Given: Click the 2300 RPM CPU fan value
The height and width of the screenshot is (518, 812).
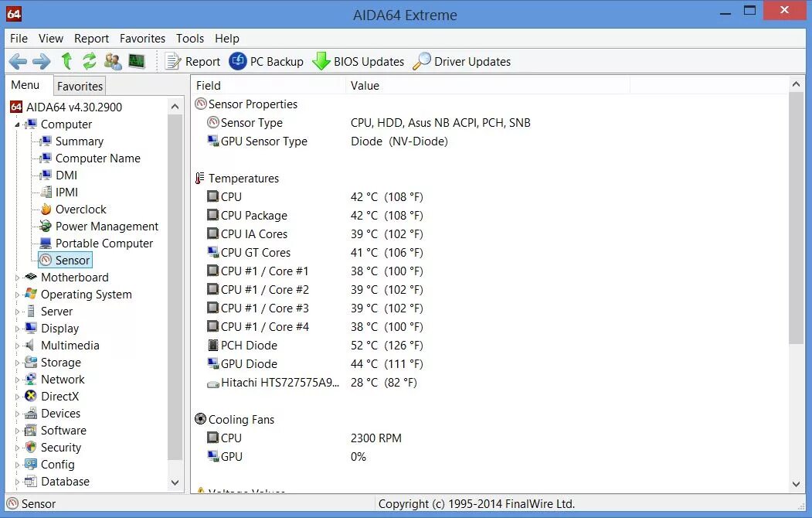Looking at the screenshot, I should (376, 438).
